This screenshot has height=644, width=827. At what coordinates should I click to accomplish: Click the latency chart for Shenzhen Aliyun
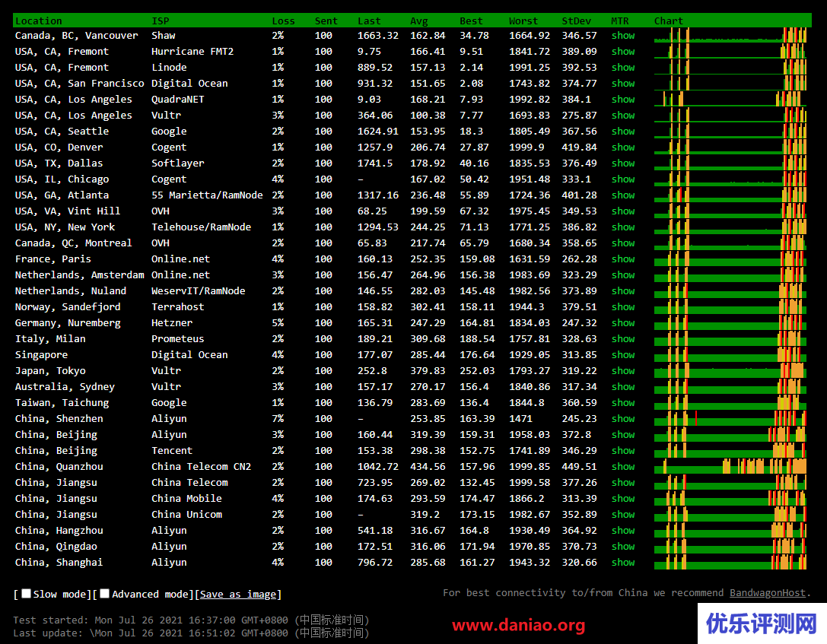pos(730,419)
